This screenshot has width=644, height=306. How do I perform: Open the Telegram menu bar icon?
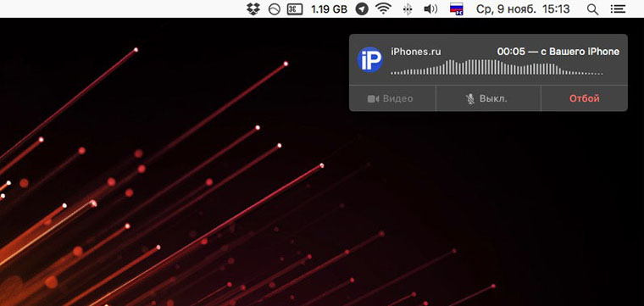pos(362,9)
